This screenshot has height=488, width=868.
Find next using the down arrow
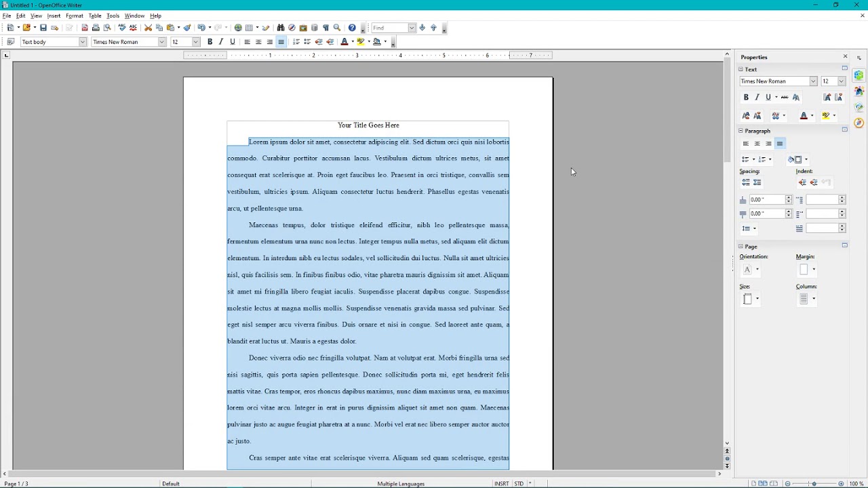pyautogui.click(x=422, y=28)
